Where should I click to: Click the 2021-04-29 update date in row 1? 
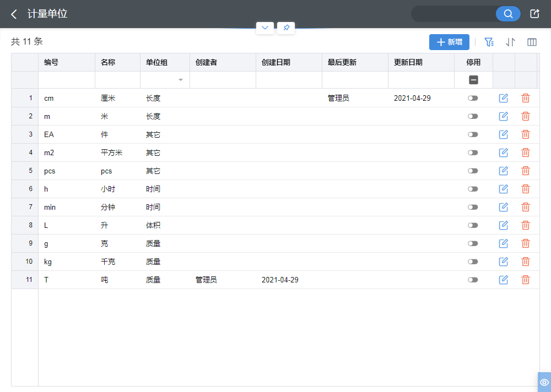(421, 98)
